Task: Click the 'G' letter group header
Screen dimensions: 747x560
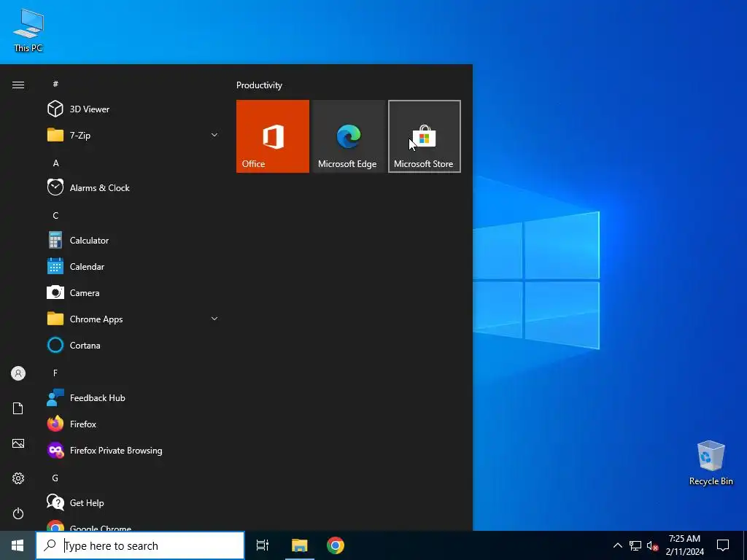Action: pyautogui.click(x=55, y=478)
